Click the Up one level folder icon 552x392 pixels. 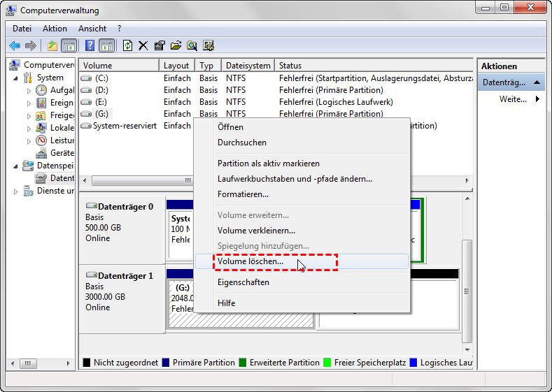point(52,45)
